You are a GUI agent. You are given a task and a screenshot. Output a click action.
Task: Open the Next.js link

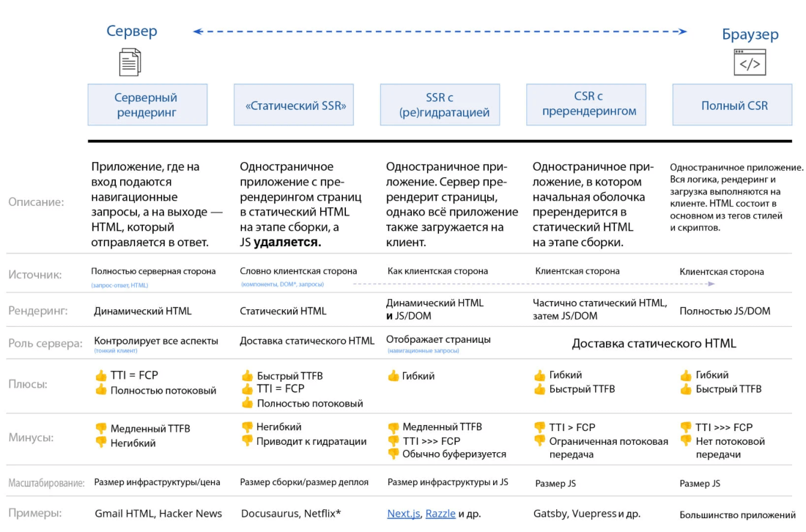404,514
